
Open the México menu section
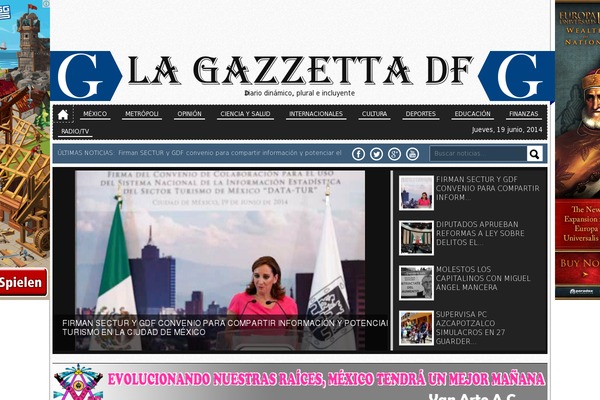point(95,114)
